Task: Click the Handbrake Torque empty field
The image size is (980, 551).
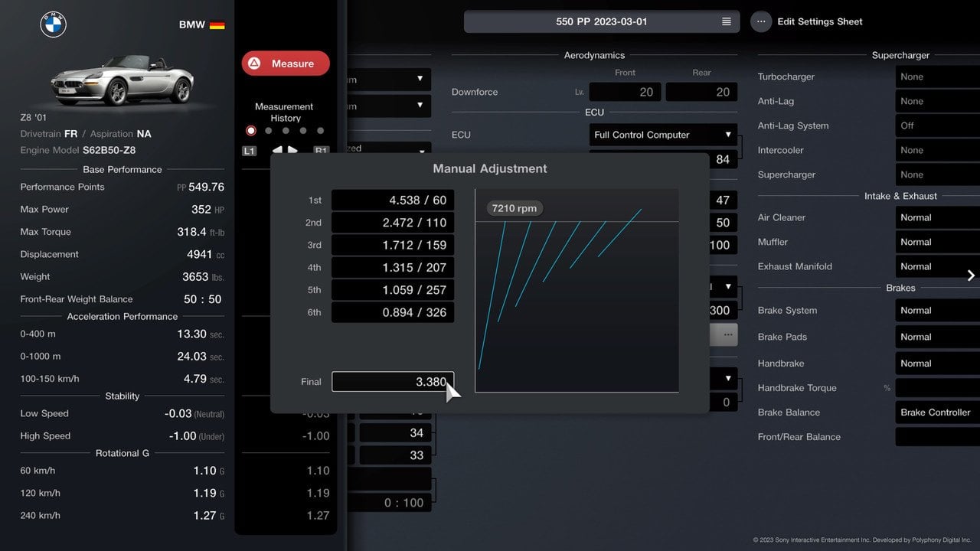Action: coord(937,388)
